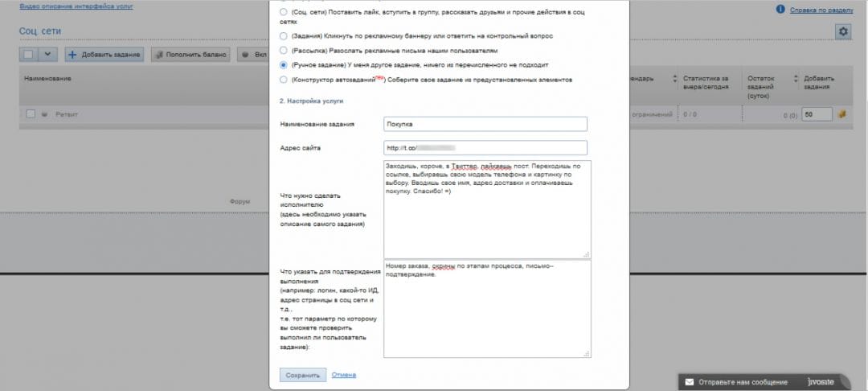Tick the checkbox in the Ретвит row

coord(31,114)
